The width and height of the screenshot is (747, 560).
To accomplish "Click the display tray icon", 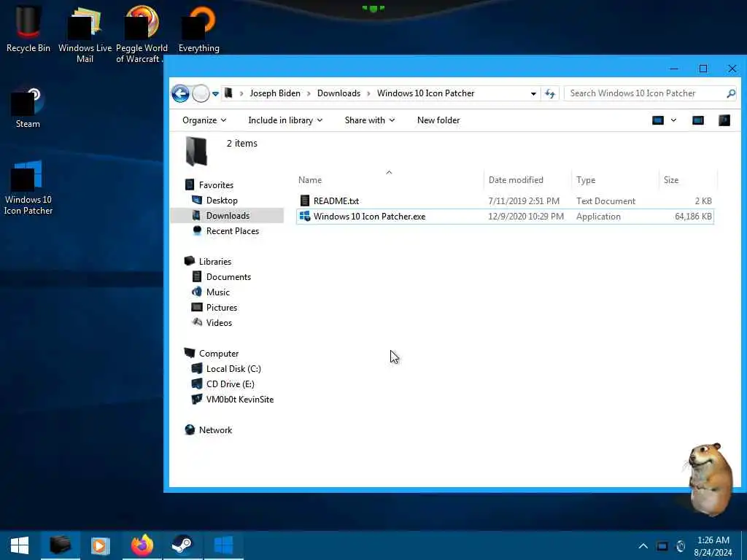I will tap(662, 546).
